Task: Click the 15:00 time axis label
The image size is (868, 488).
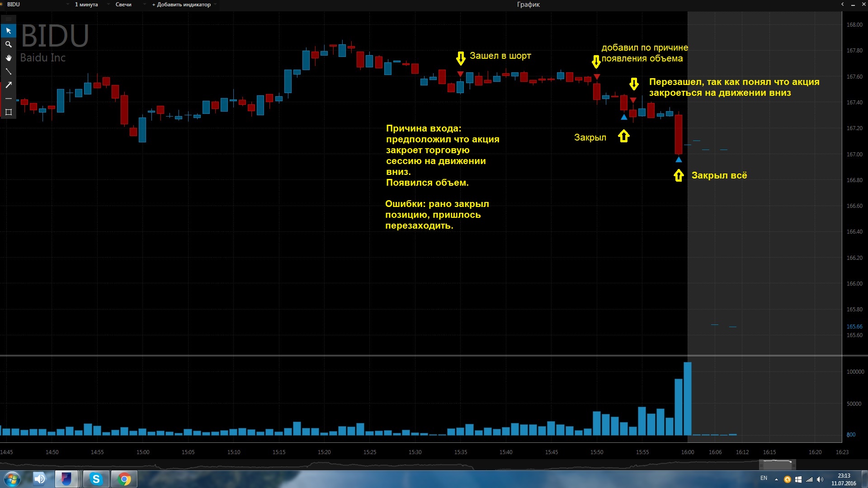Action: (143, 452)
